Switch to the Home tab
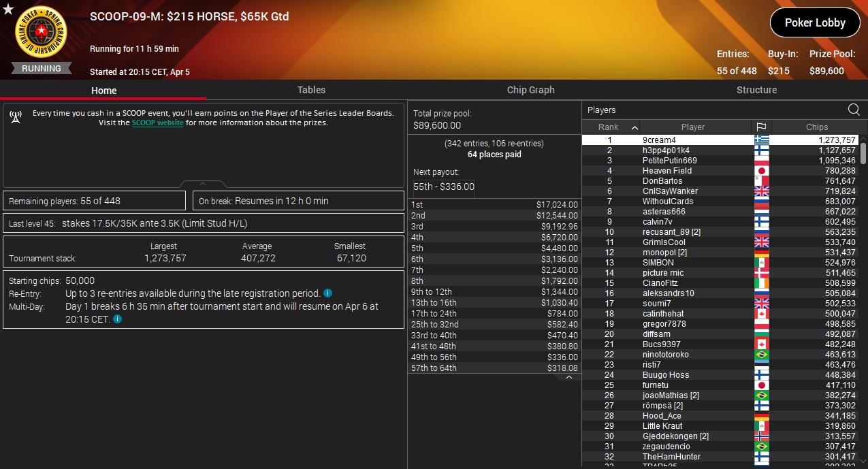Screen dimensions: 868x469 [x=103, y=90]
